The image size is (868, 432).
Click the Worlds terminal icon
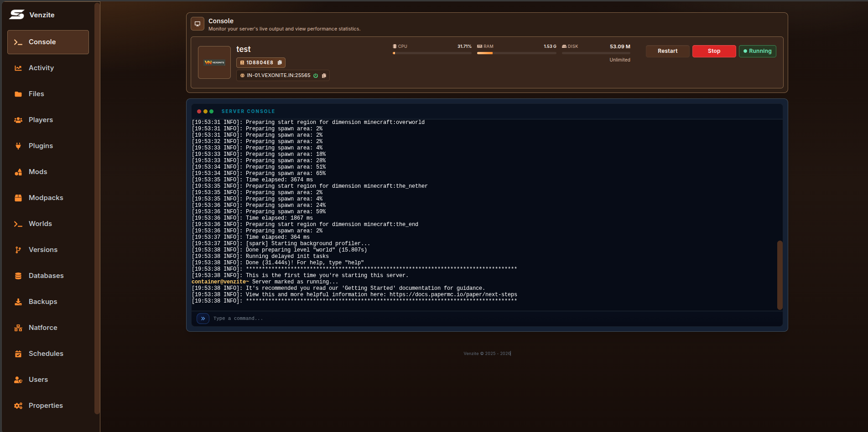pos(18,224)
